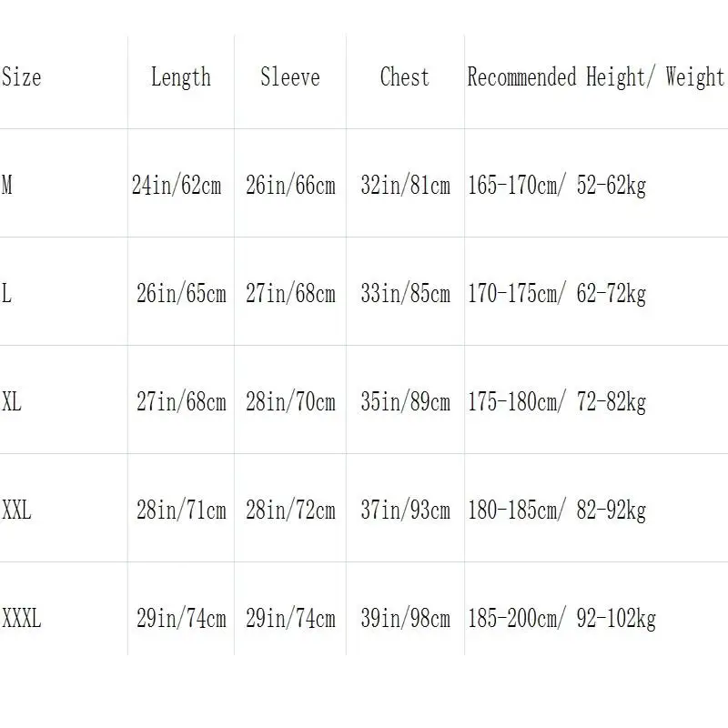Click the 175-180cm/ 72-82kg cell

pyautogui.click(x=557, y=402)
